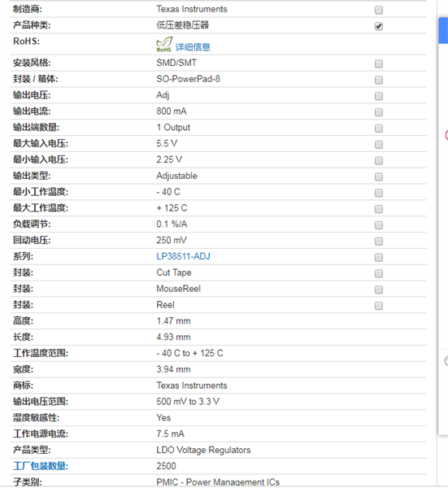Image resolution: width=448 pixels, height=488 pixels.
Task: Select the 2.25 V value
Action: [169, 159]
